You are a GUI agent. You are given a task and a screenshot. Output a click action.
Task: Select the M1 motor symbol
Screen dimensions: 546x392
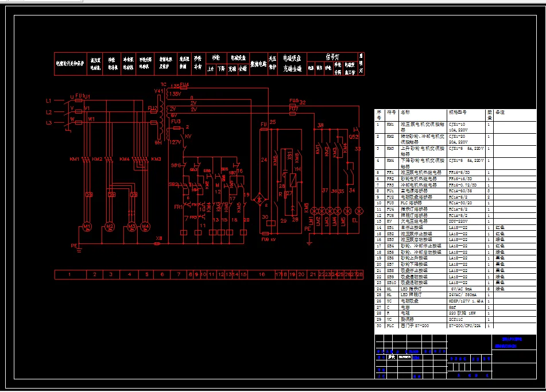(87, 227)
